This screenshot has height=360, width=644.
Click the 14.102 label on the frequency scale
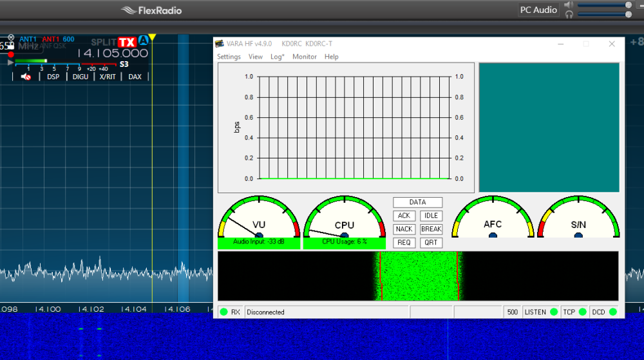(x=91, y=309)
